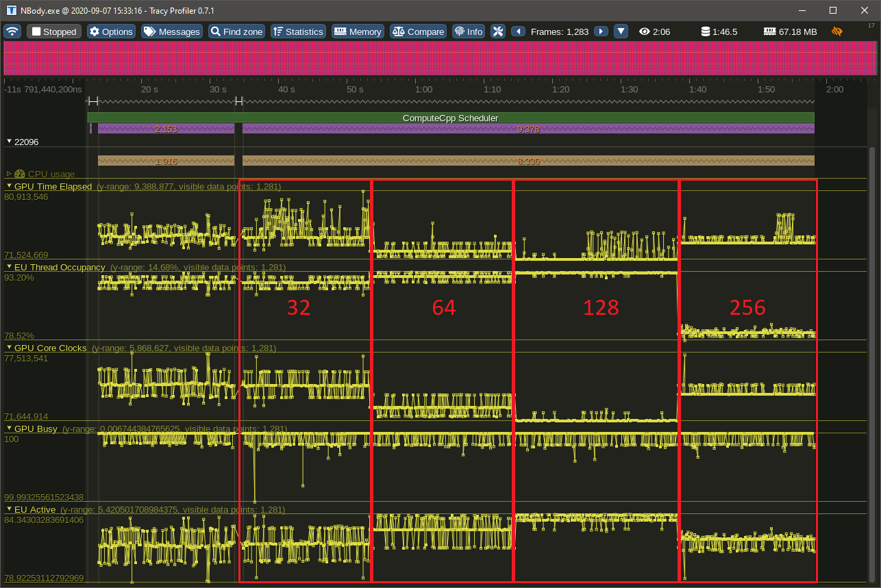Go to the next frame

tap(601, 31)
